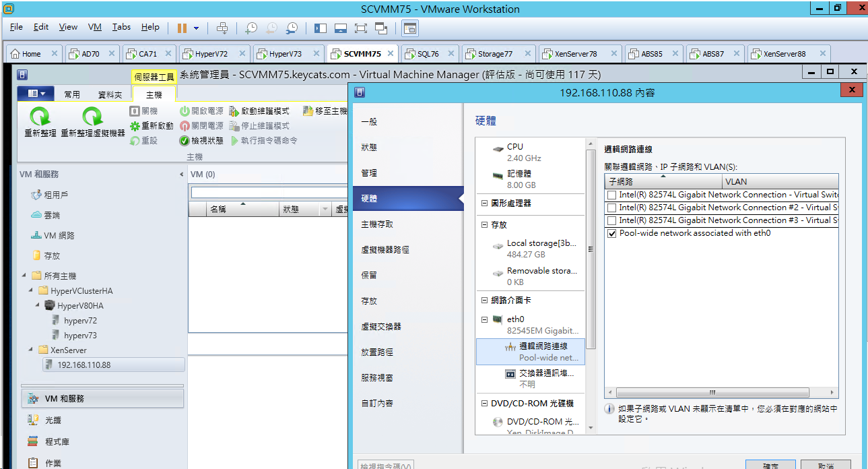Check the Intel 82574L Network Connection #2 box
Image resolution: width=868 pixels, height=469 pixels.
[611, 208]
